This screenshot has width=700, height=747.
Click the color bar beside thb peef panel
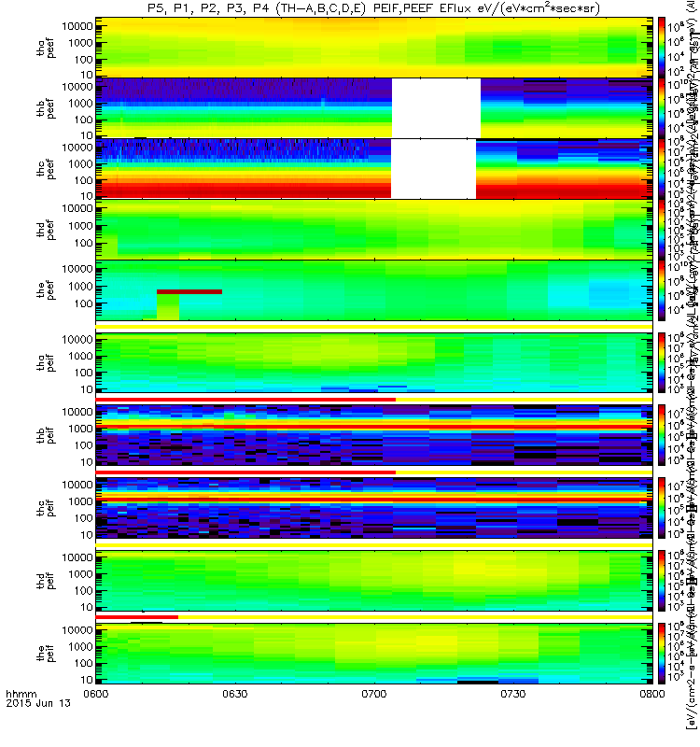[x=662, y=108]
